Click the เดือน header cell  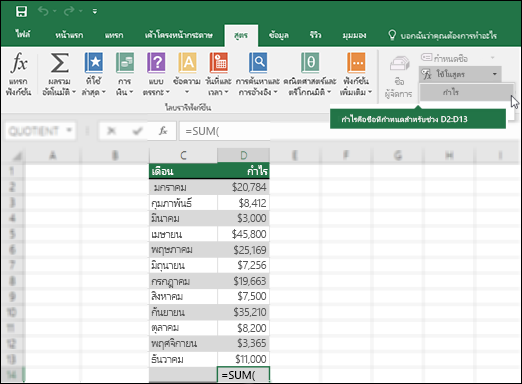pos(183,171)
